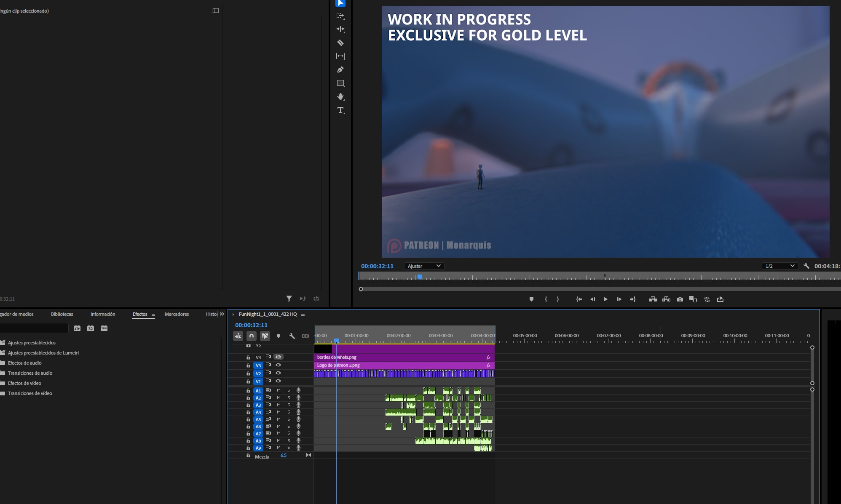Click Mark In bracket in Program Monitor

[546, 299]
